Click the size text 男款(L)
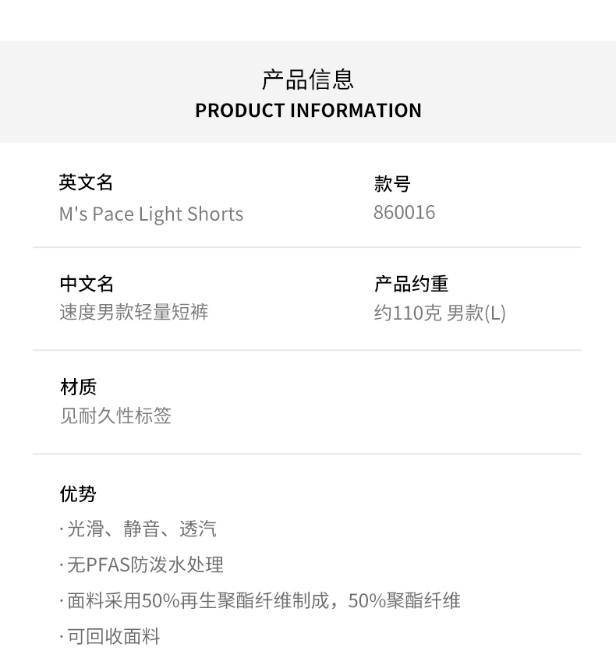The height and width of the screenshot is (672, 616). (x=476, y=313)
